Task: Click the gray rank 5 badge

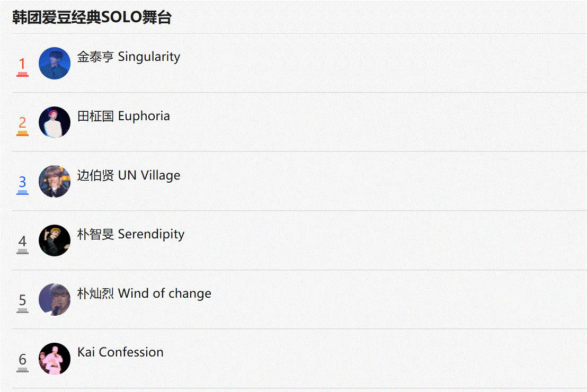Action: point(22,303)
